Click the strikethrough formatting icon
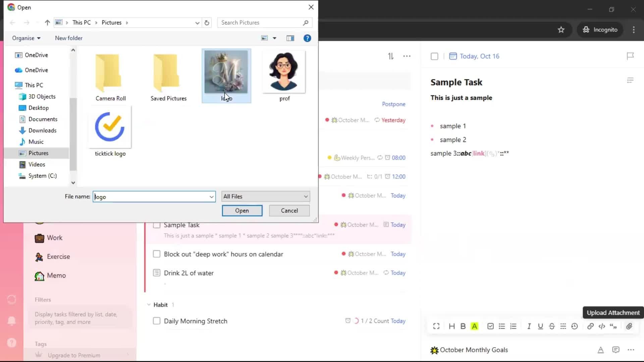The width and height of the screenshot is (644, 362). (552, 326)
